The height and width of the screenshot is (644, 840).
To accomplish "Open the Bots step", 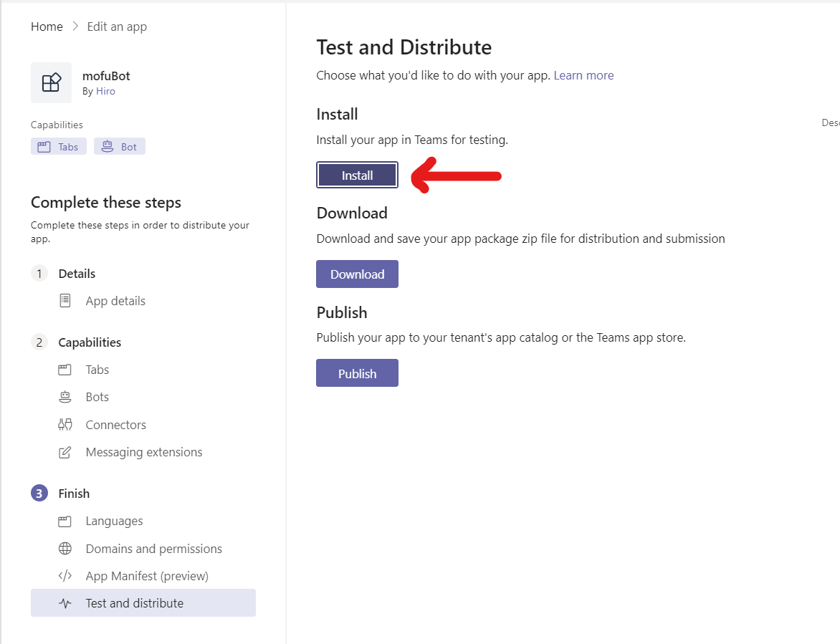I will pyautogui.click(x=97, y=397).
